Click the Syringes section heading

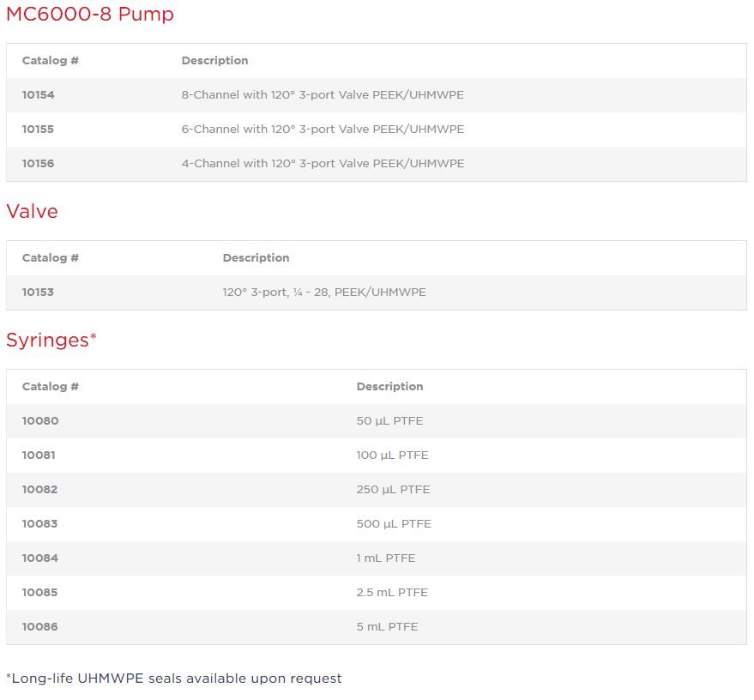pos(51,341)
